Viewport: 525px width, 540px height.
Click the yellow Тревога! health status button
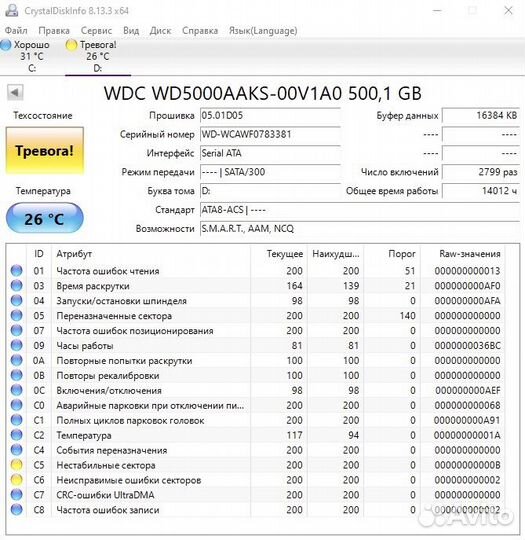tap(44, 150)
